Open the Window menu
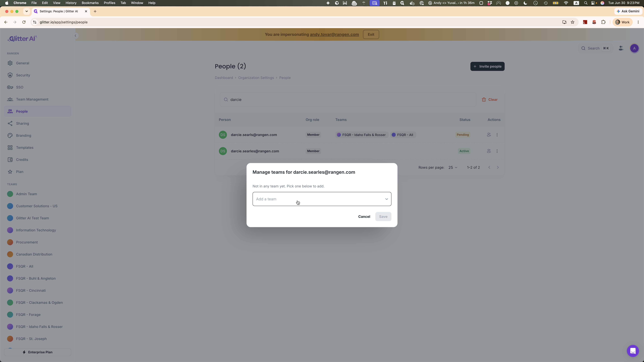 click(x=137, y=3)
